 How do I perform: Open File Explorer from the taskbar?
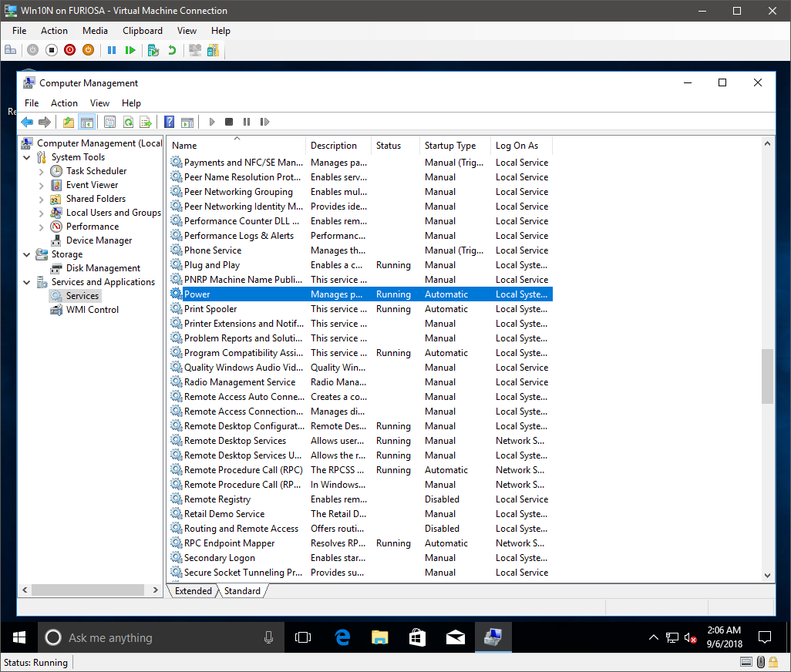coord(379,638)
